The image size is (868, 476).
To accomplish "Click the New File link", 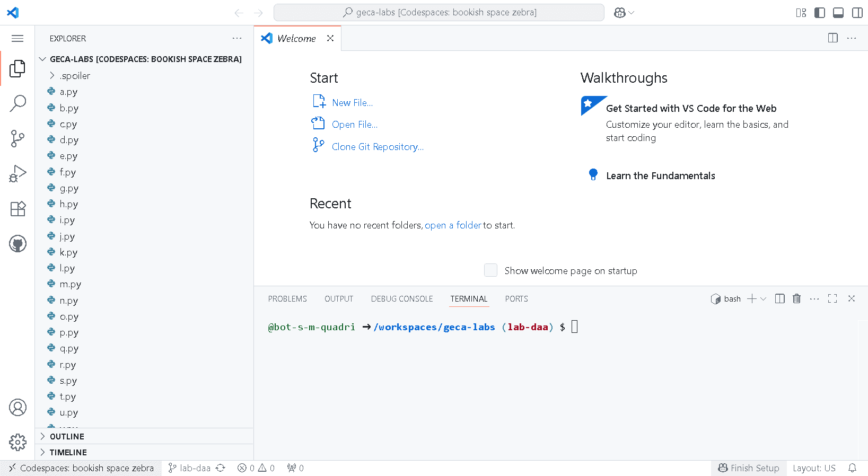I will [352, 103].
